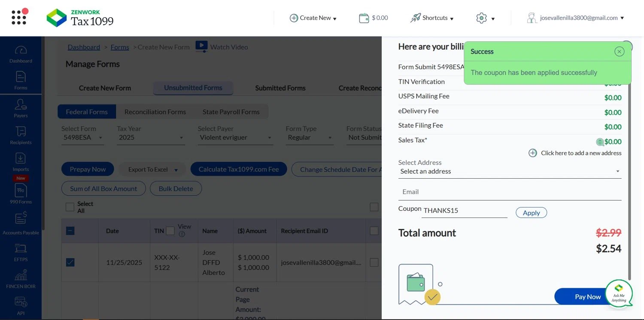
Task: Open the wallet balance showing $0.00
Action: 374,18
